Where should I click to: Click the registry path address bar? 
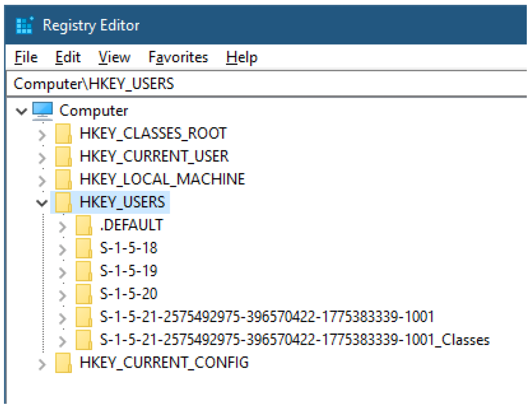265,84
